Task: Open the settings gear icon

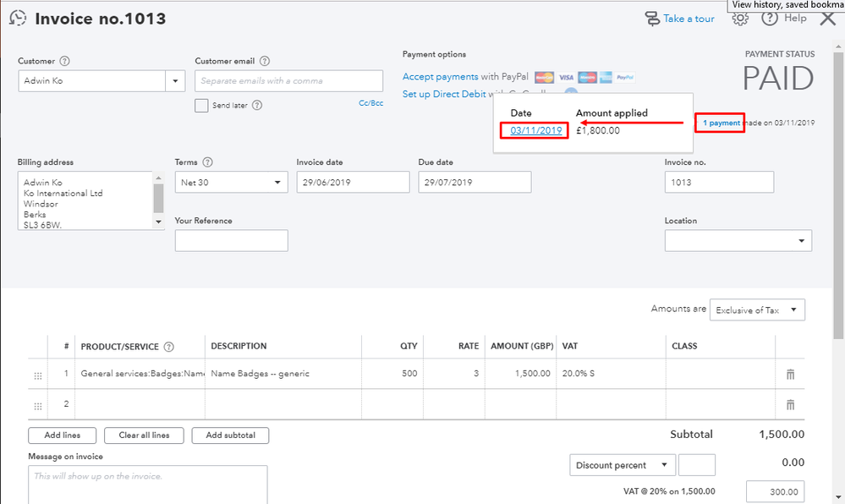Action: click(740, 19)
